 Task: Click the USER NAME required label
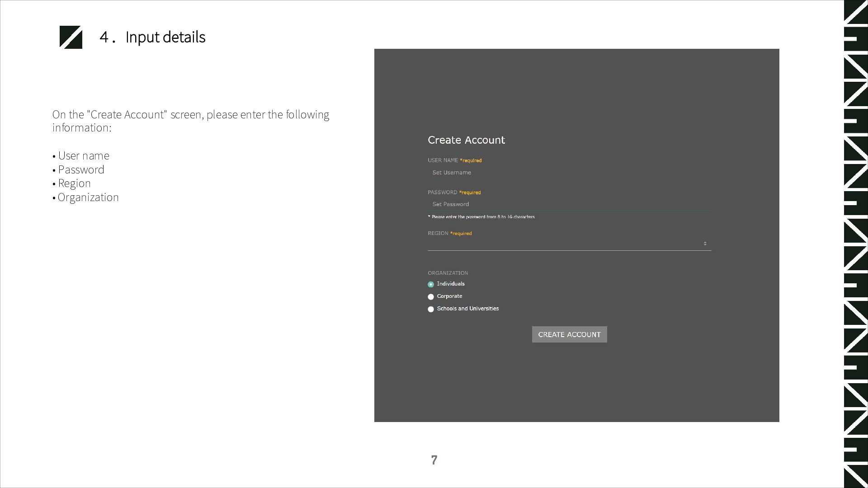click(454, 160)
